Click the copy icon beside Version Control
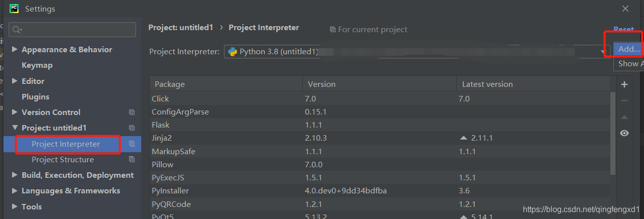The width and height of the screenshot is (644, 219). pos(132,113)
